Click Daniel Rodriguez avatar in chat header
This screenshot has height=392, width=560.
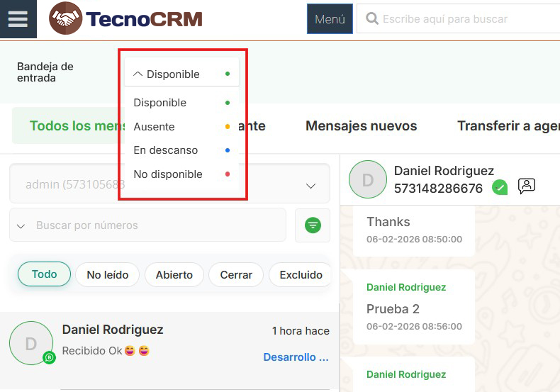pyautogui.click(x=368, y=180)
